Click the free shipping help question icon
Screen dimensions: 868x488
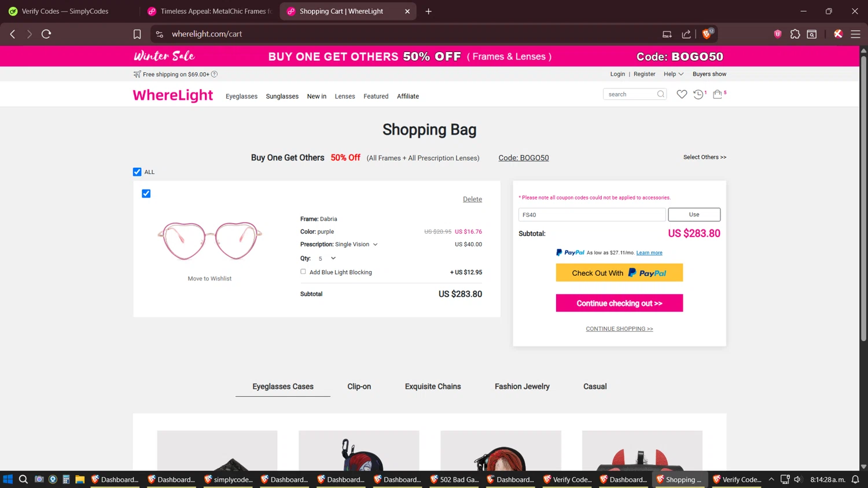[x=215, y=74]
